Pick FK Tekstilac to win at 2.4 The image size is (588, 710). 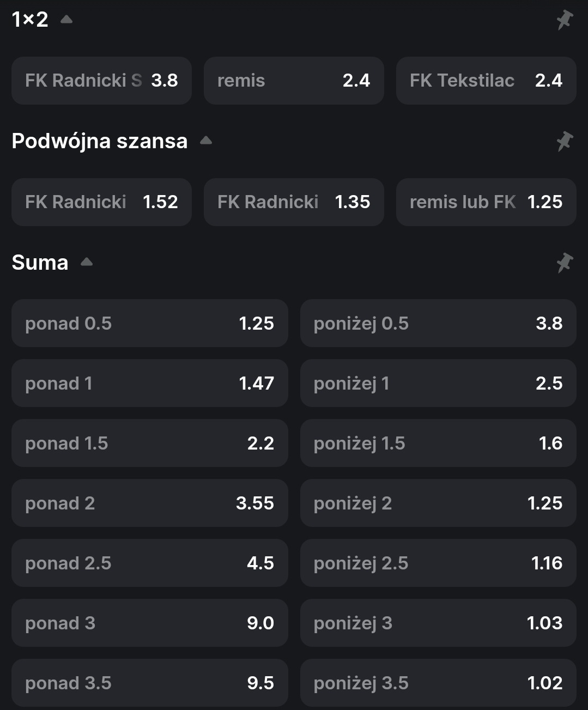(x=486, y=81)
